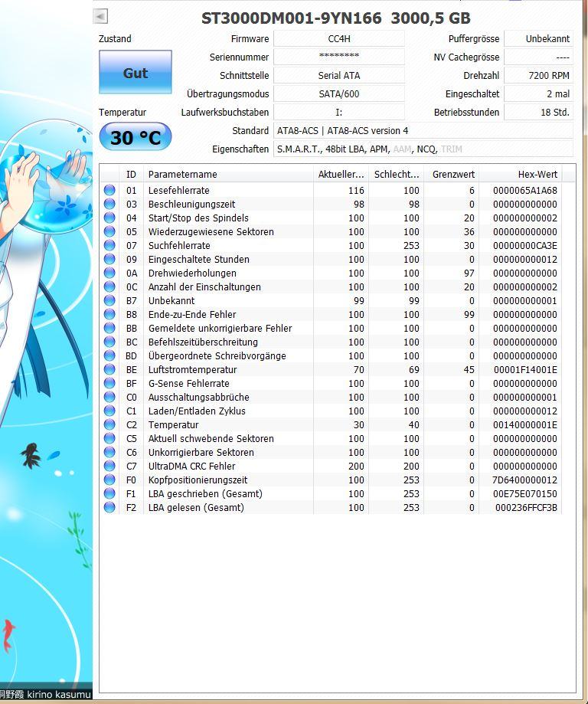Click hex value 00001F14001E
588x704 pixels.
coord(525,369)
